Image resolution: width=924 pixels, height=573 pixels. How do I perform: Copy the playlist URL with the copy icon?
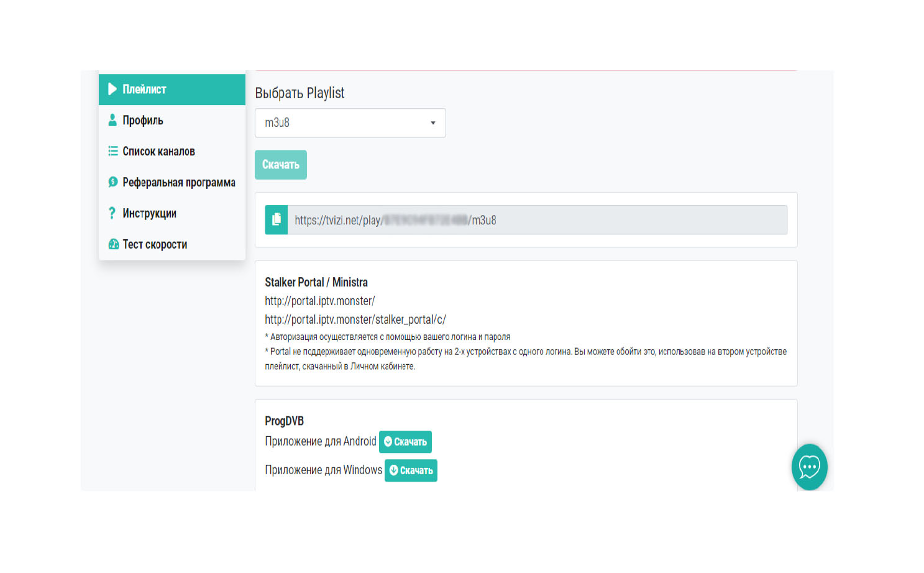pyautogui.click(x=277, y=220)
